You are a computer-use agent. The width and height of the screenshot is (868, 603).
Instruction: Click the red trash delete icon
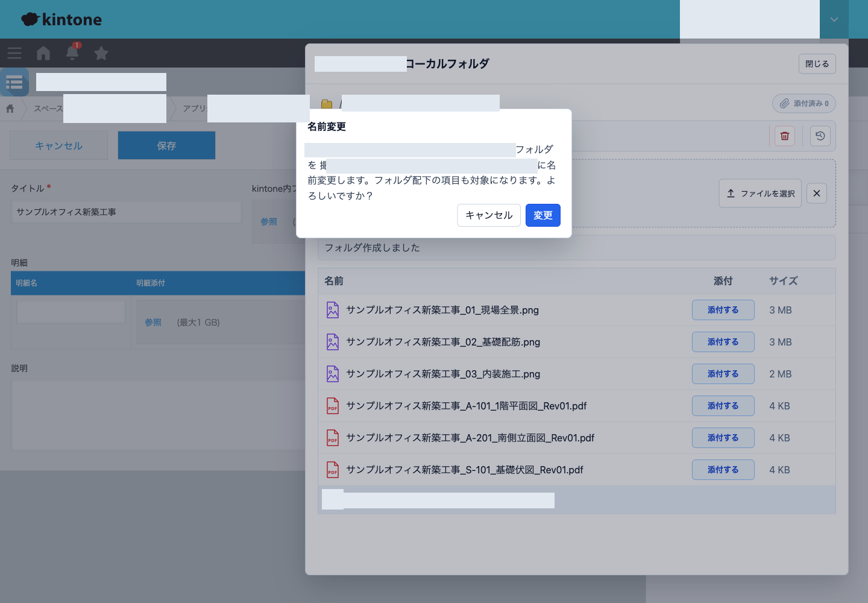[785, 136]
